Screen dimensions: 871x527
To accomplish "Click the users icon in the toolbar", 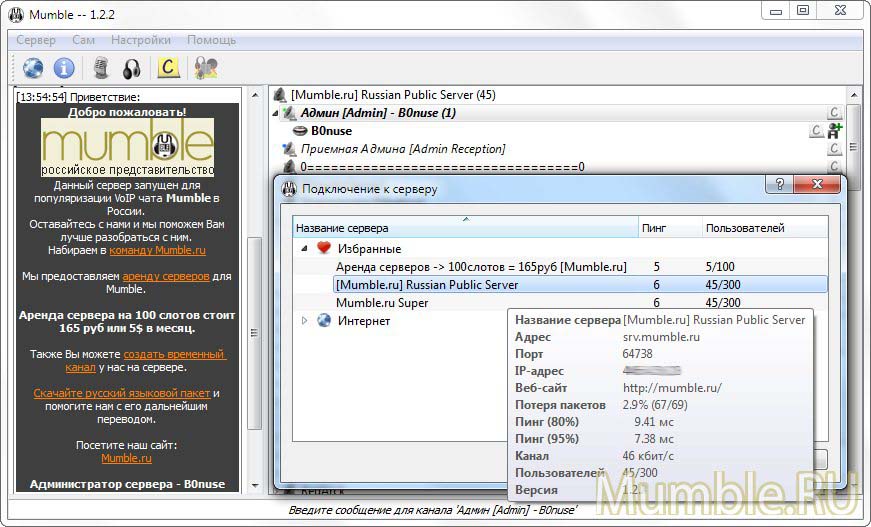I will click(x=206, y=68).
